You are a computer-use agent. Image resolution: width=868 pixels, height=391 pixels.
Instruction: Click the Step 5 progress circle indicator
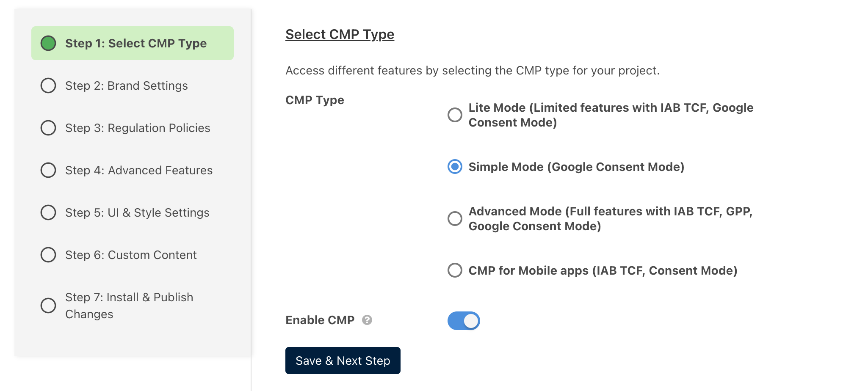[48, 212]
